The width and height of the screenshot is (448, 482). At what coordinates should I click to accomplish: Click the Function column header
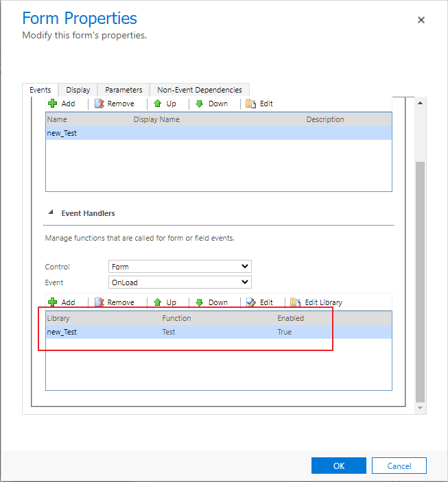click(x=176, y=318)
